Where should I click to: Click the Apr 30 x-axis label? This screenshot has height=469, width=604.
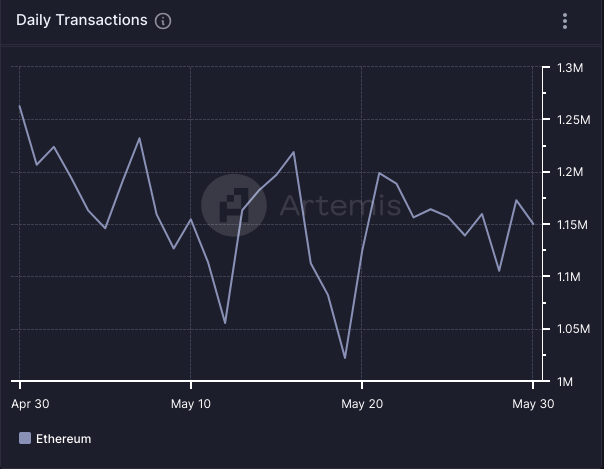pyautogui.click(x=31, y=404)
